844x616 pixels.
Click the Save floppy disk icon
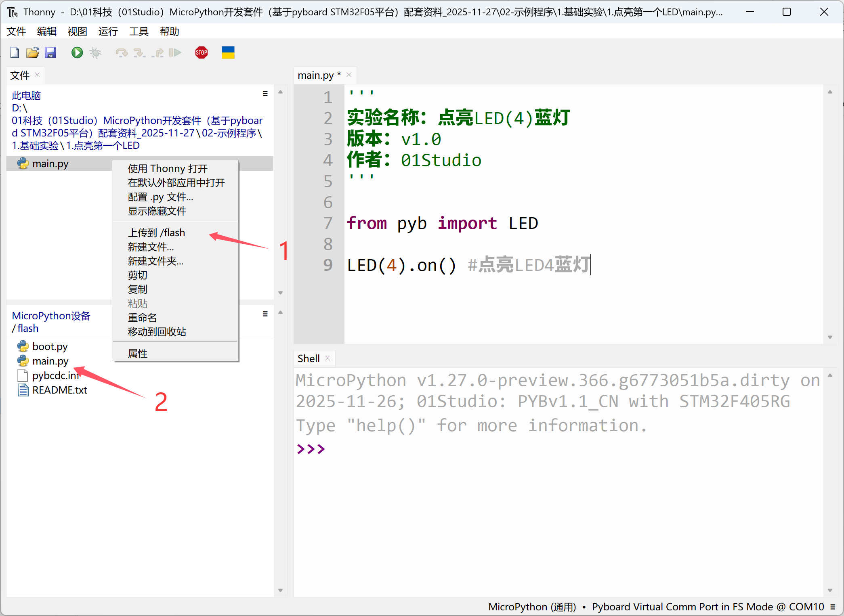click(50, 53)
